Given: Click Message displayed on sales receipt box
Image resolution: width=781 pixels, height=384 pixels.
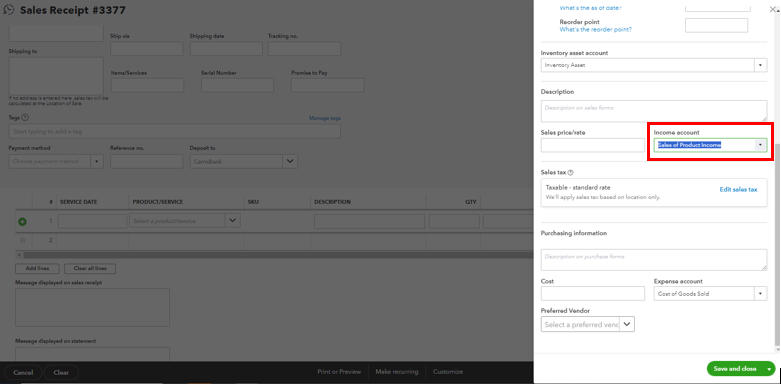Looking at the screenshot, I should (x=92, y=307).
